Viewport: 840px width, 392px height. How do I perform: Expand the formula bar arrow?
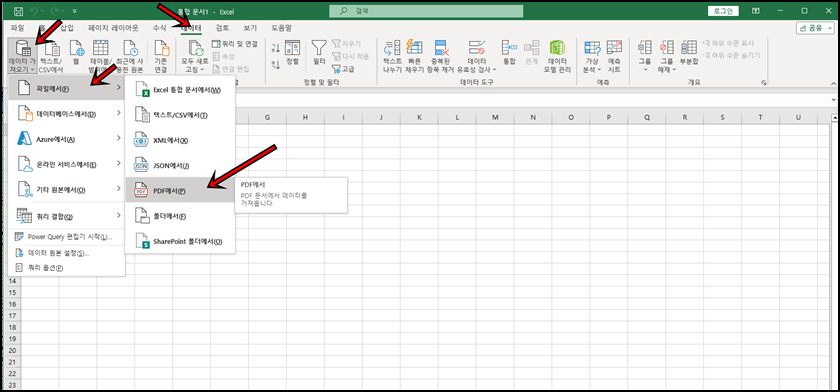[x=834, y=100]
